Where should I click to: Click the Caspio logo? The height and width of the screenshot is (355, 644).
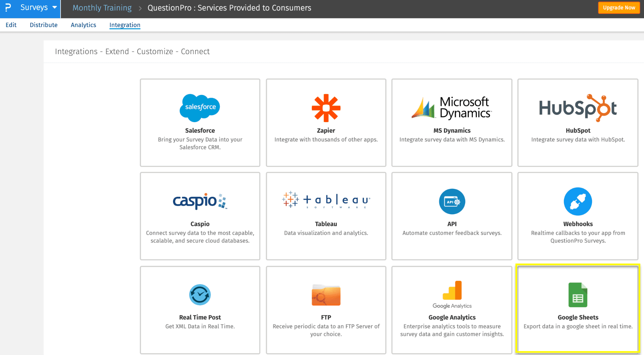click(200, 201)
